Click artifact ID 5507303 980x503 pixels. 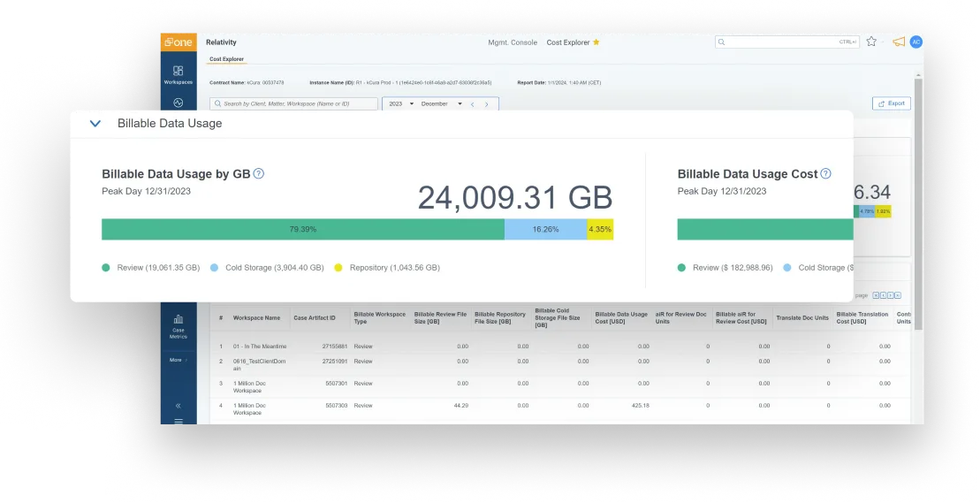click(x=337, y=406)
